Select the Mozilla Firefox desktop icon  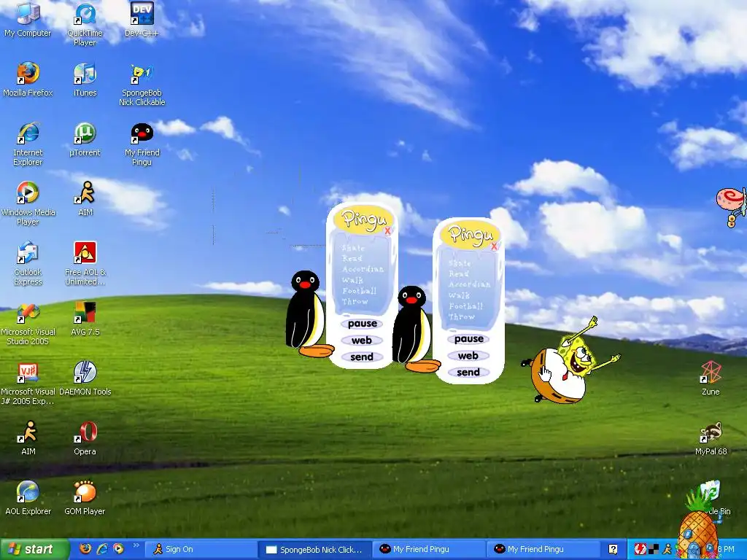point(28,79)
